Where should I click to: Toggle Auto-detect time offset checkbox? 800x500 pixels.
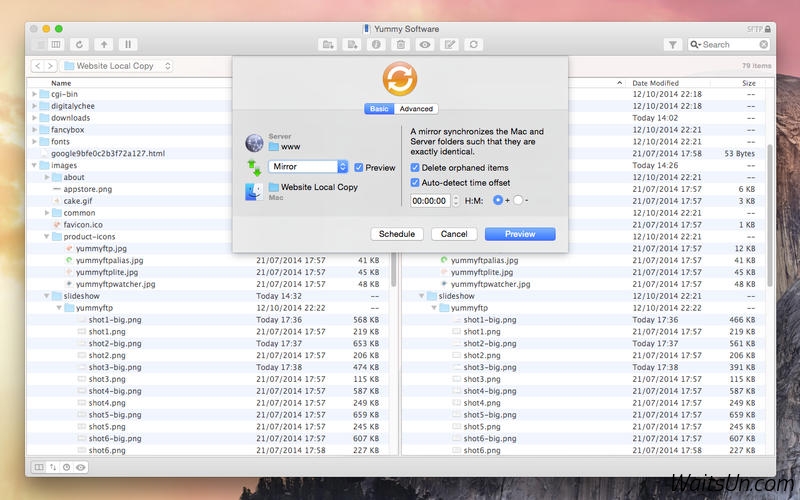tap(416, 183)
